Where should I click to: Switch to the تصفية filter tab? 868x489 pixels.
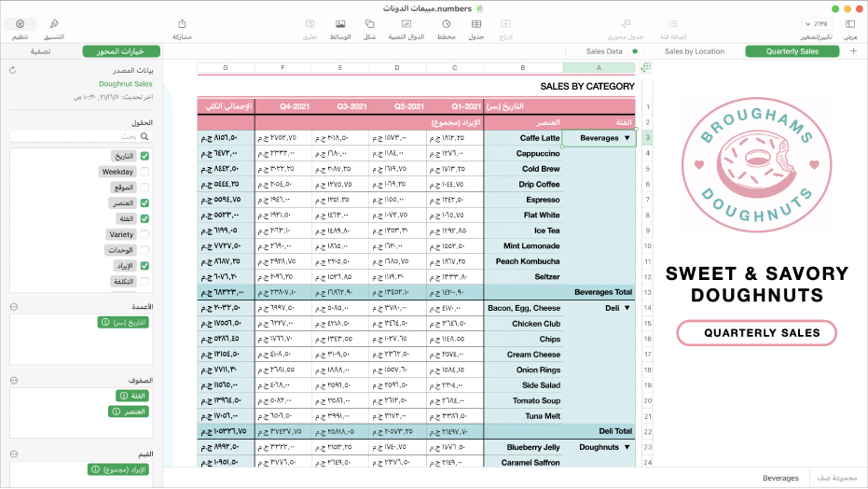40,51
